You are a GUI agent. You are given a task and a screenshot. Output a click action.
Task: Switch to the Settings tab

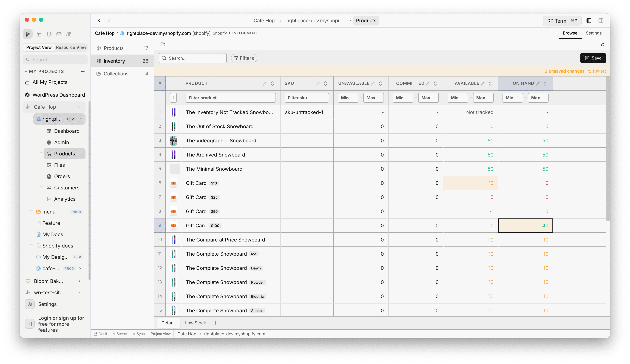[x=593, y=33]
